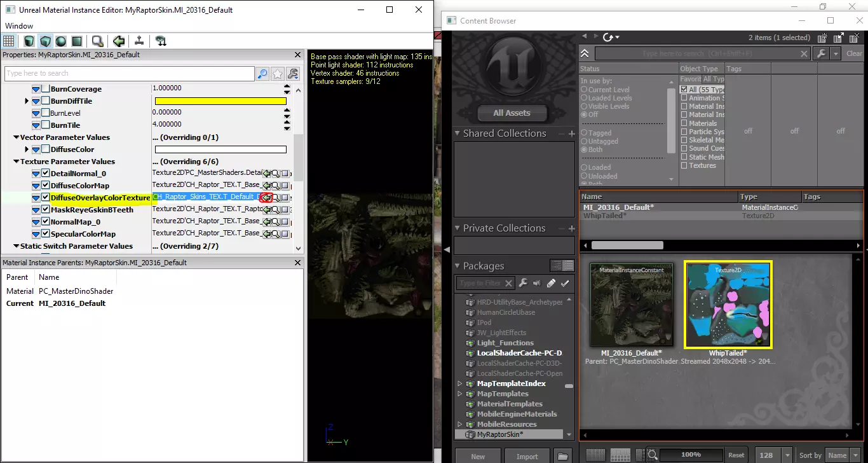This screenshot has width=868, height=463.
Task: Click use-selected arrow for DiffuseOverlayColorTexture
Action: pyautogui.click(x=267, y=198)
